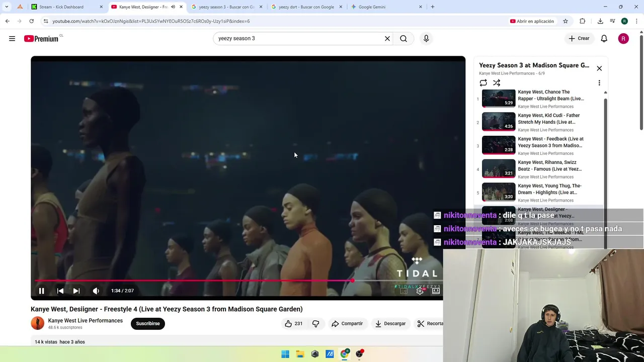Open browser extensions puzzle icon
The image size is (644, 362).
pos(583,21)
